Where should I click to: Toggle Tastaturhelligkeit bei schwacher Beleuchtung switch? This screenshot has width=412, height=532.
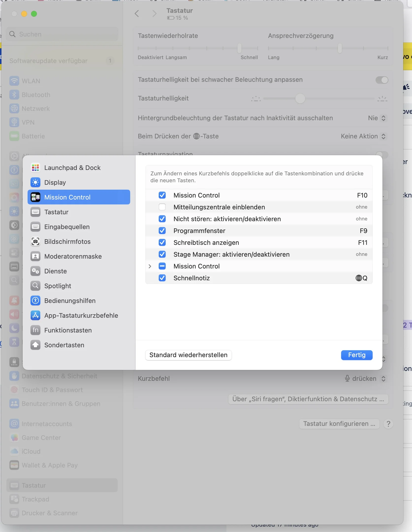point(382,80)
